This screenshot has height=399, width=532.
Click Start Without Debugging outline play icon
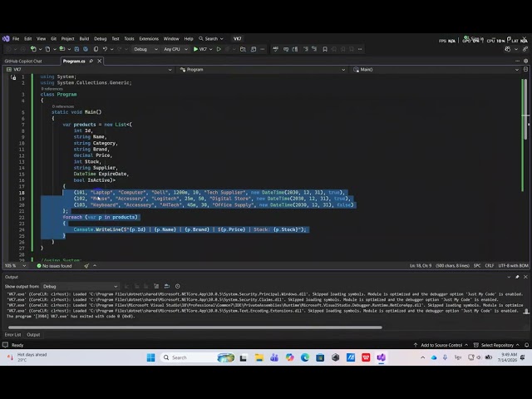point(219,49)
